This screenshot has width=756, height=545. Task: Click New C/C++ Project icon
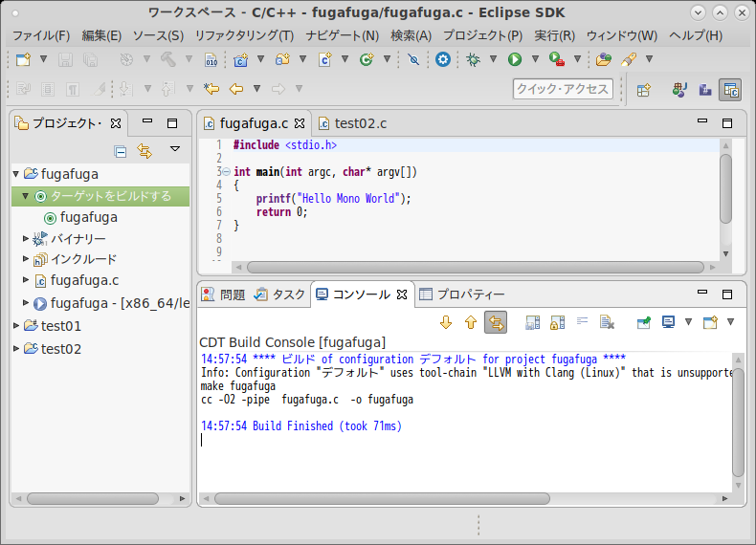point(240,59)
